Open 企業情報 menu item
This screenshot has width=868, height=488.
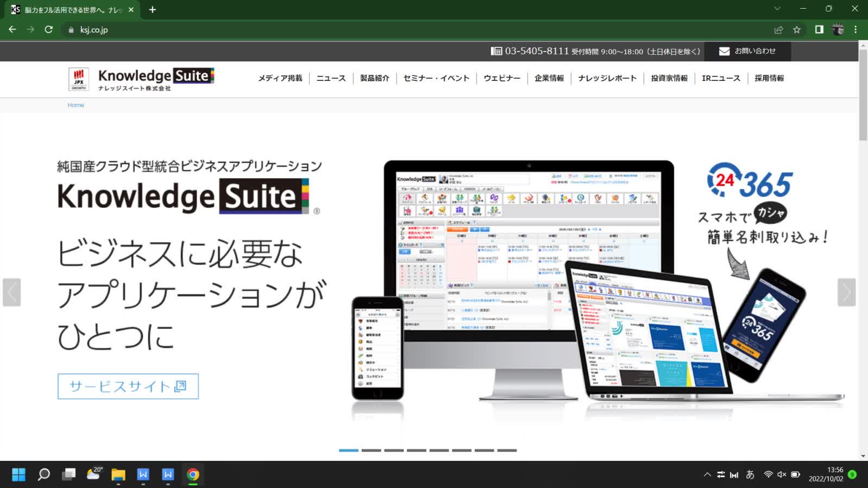click(549, 78)
